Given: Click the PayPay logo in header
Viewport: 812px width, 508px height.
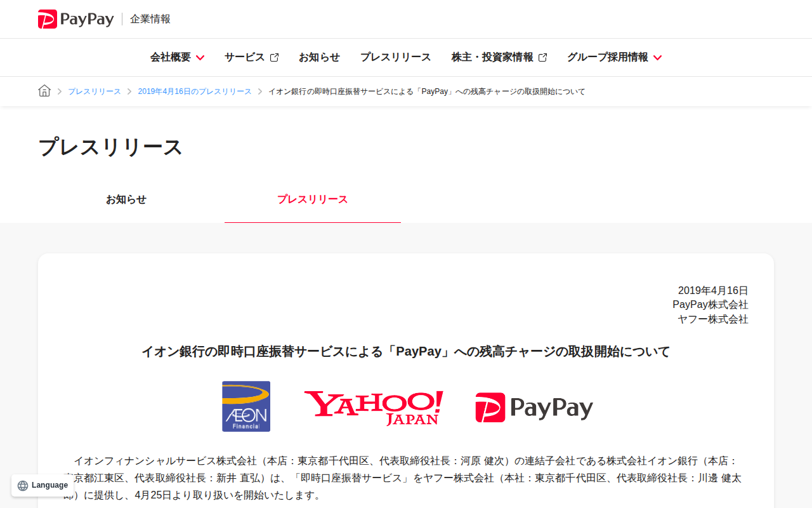Looking at the screenshot, I should [x=75, y=19].
